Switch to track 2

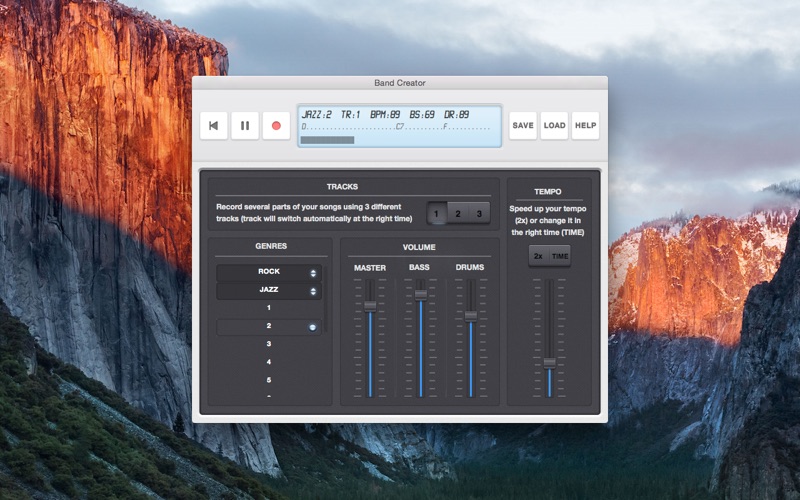458,214
